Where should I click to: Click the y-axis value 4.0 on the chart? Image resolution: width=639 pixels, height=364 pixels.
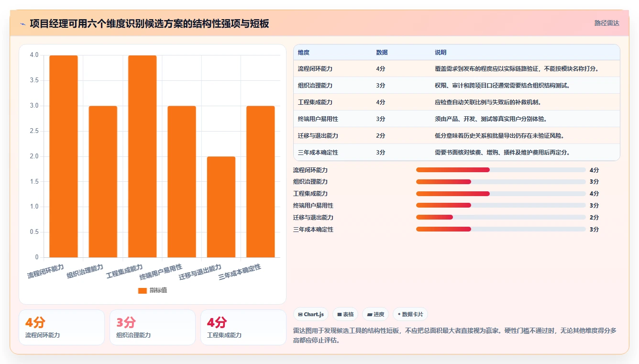pos(34,55)
